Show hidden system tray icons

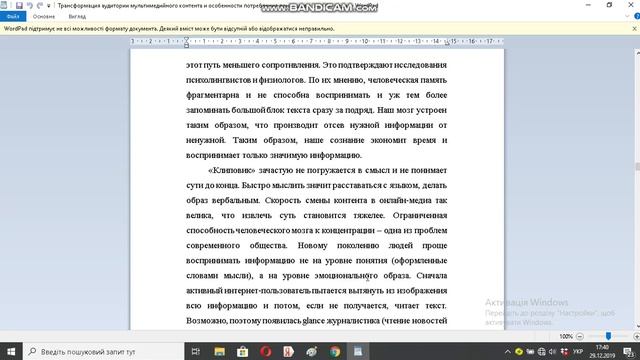click(x=507, y=351)
